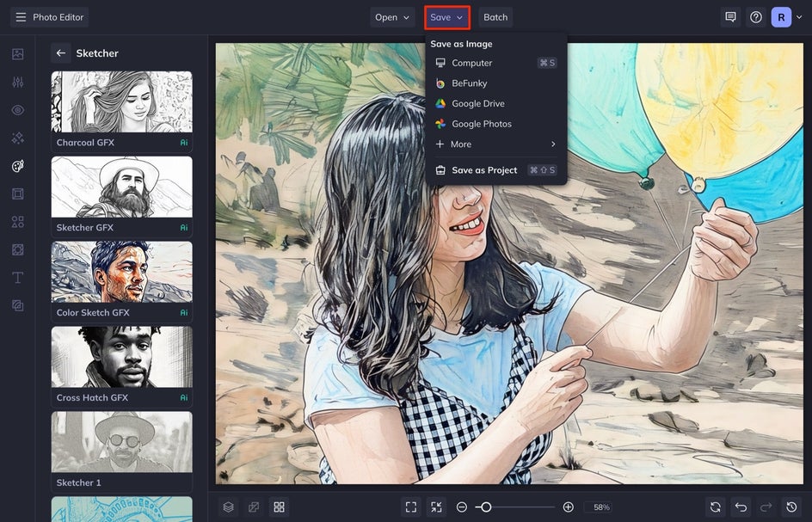Screen dimensions: 812x522
Task: Expand the profile account chevron
Action: click(799, 17)
